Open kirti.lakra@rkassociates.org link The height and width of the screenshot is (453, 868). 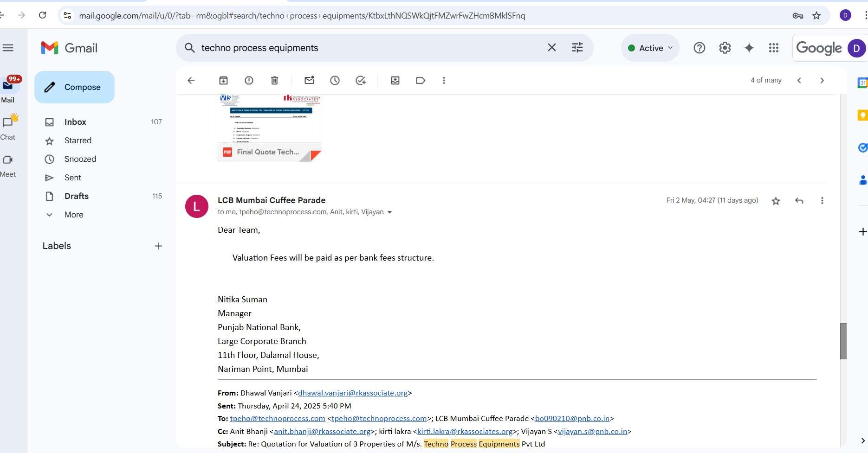click(x=465, y=431)
